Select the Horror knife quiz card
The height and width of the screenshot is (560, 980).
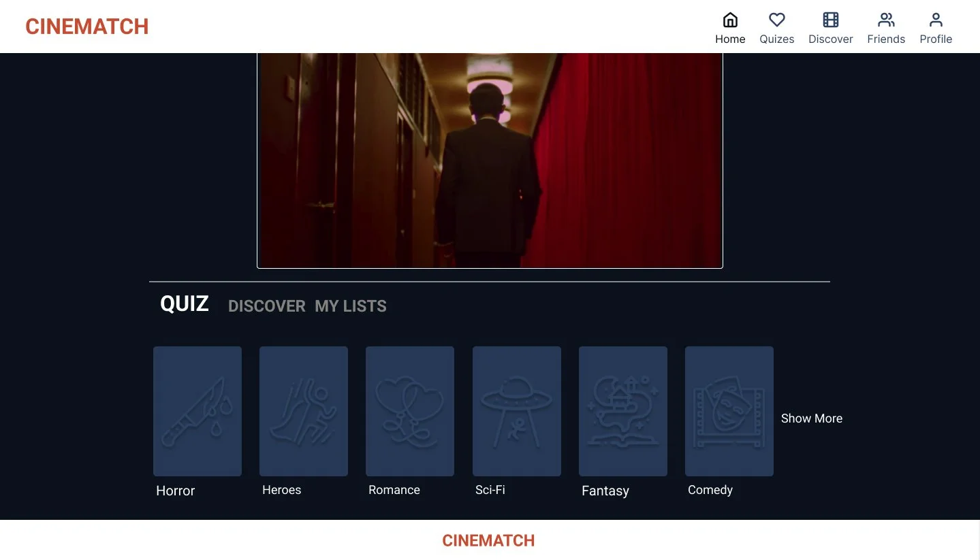197,411
